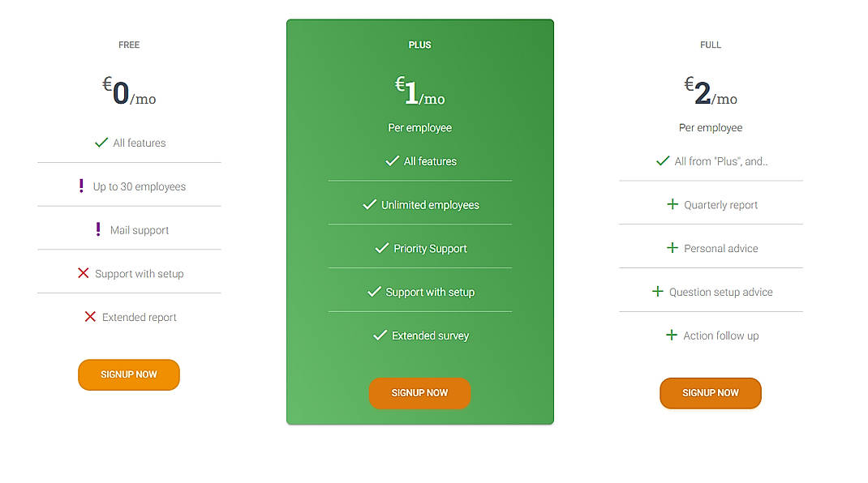
Task: Click the plus sign beside 'Action follow up'
Action: coord(671,335)
